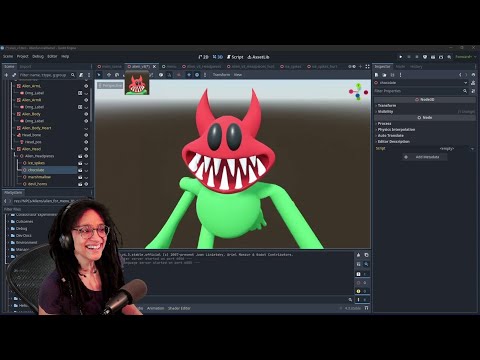Copy the output log selection
The width and height of the screenshot is (480, 360).
366,255
